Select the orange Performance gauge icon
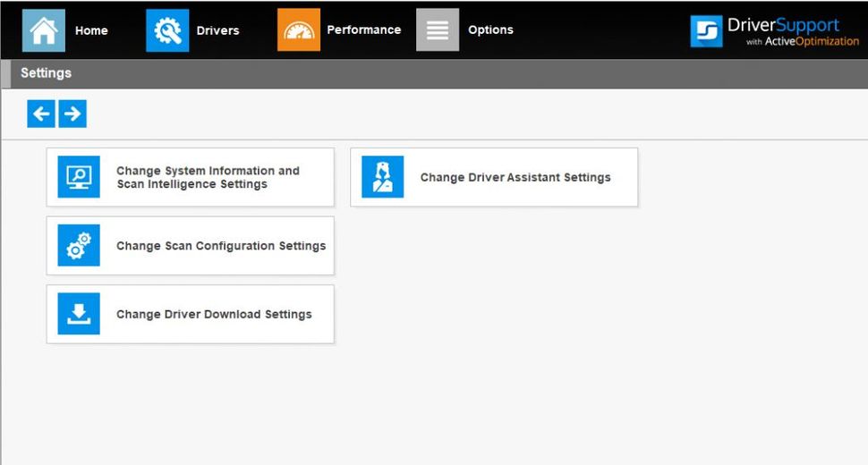 [298, 30]
